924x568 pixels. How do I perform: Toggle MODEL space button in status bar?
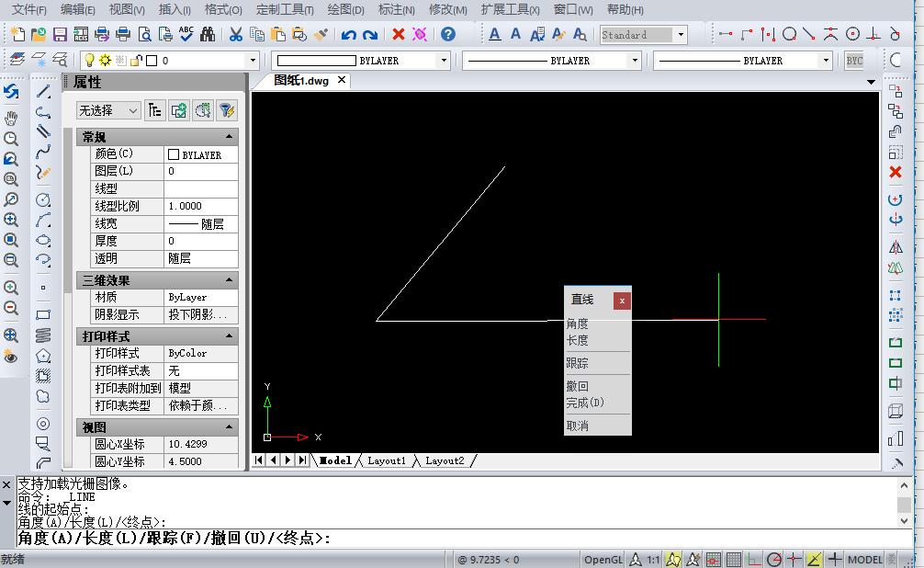865,560
